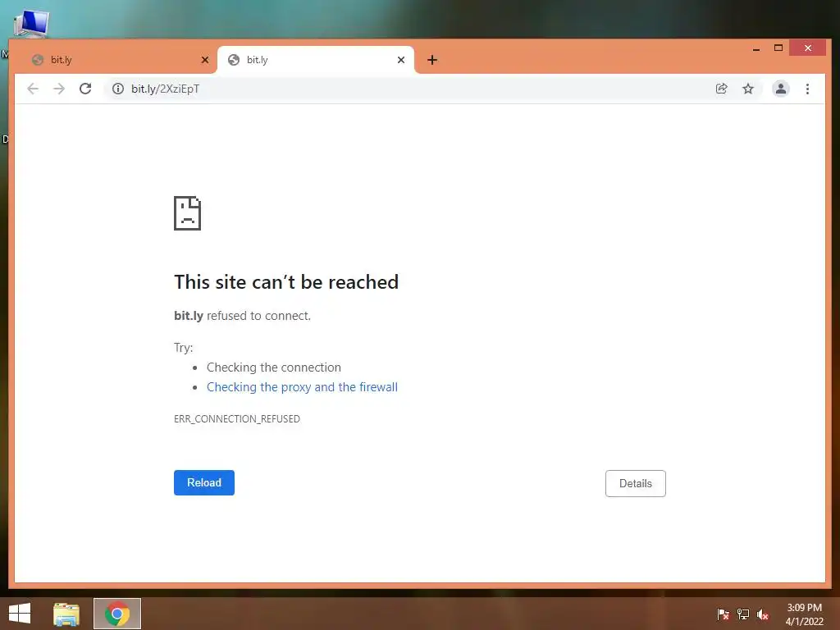The height and width of the screenshot is (630, 840).
Task: Close the active bit.ly tab
Action: [x=400, y=60]
